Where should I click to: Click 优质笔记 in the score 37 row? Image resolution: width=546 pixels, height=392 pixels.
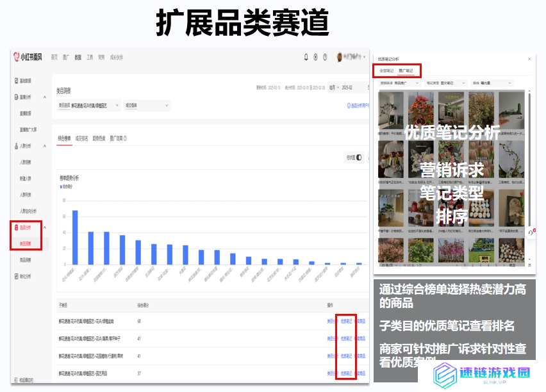coord(346,373)
